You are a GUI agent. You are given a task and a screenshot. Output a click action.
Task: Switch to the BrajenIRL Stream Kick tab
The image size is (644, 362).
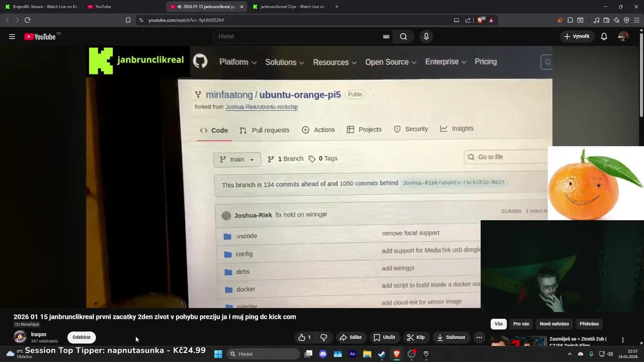(x=42, y=7)
